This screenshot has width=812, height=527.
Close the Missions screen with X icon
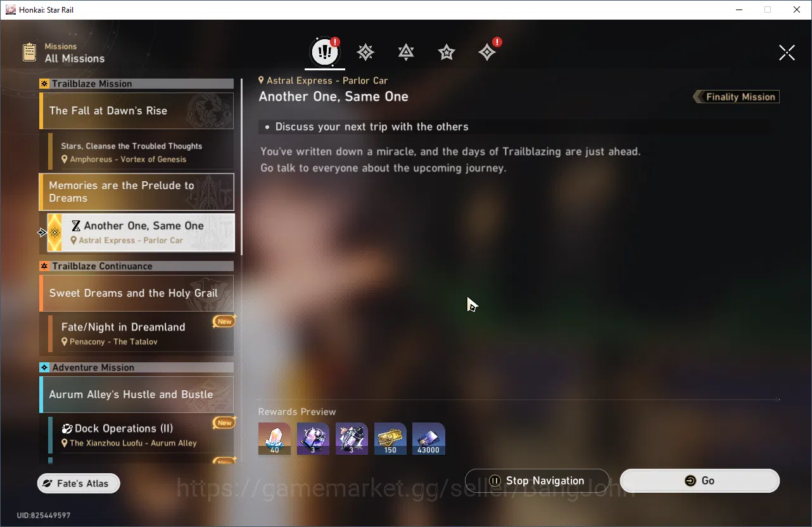point(787,53)
